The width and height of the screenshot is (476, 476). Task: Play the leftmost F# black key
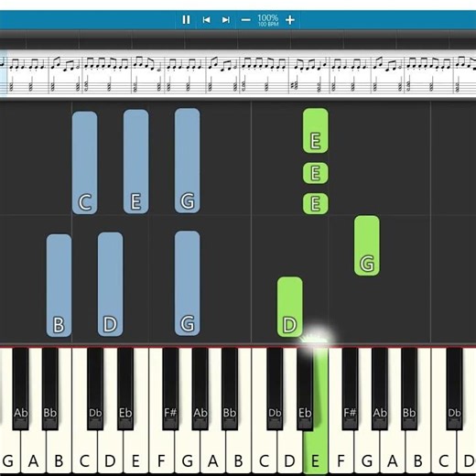click(x=170, y=389)
